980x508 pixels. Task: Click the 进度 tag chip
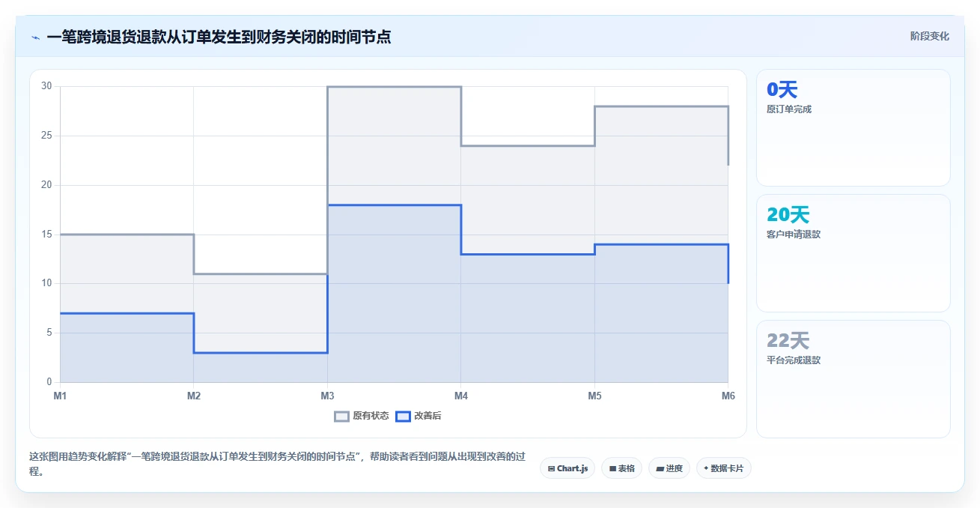click(x=669, y=468)
